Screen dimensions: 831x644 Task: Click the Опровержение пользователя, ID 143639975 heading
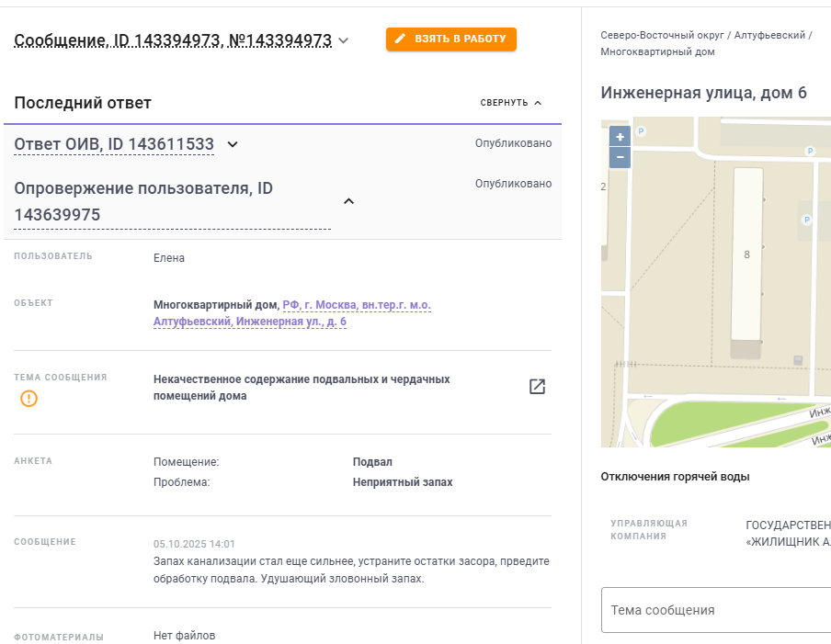coord(143,201)
